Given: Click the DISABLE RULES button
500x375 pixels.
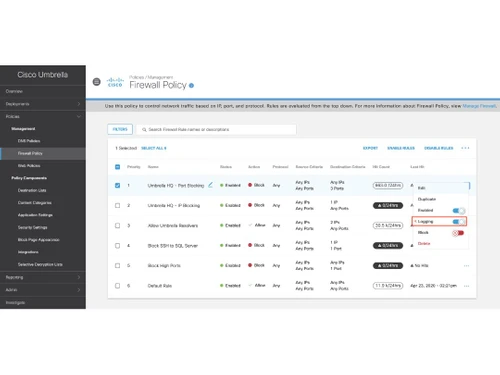Looking at the screenshot, I should click(x=439, y=148).
